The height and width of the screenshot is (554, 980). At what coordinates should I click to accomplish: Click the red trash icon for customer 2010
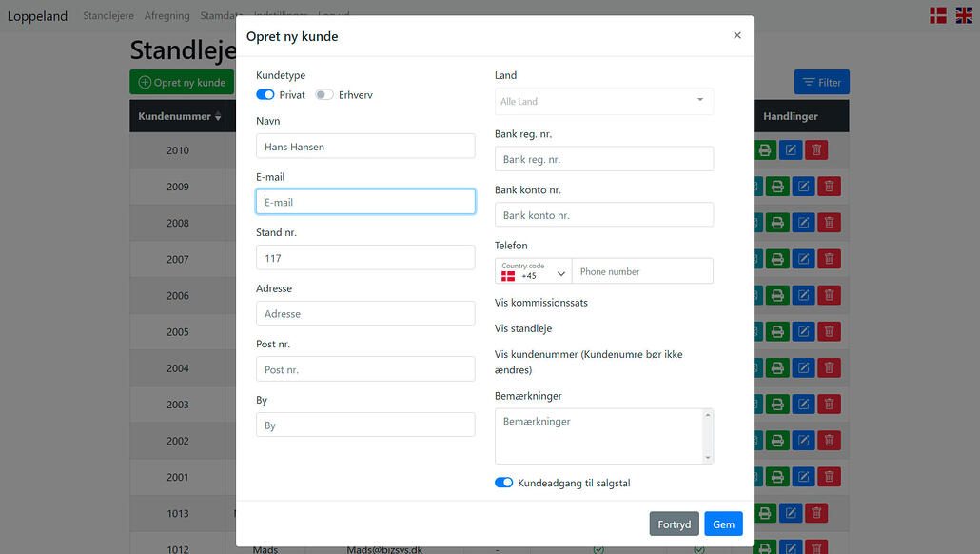click(x=815, y=150)
